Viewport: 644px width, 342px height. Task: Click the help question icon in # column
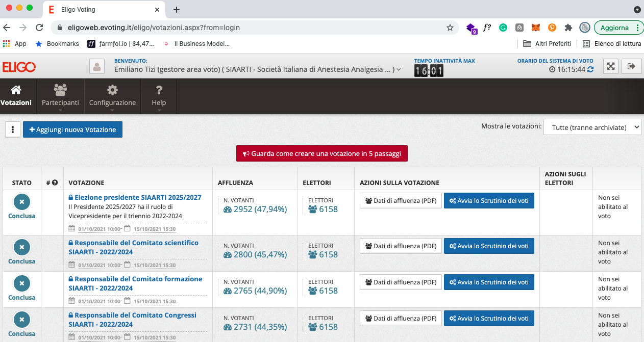pyautogui.click(x=55, y=182)
